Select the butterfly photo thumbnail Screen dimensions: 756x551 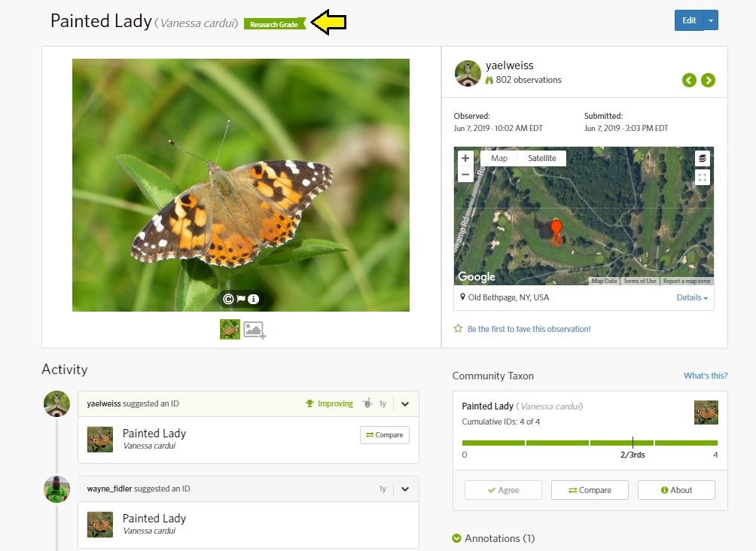[230, 329]
